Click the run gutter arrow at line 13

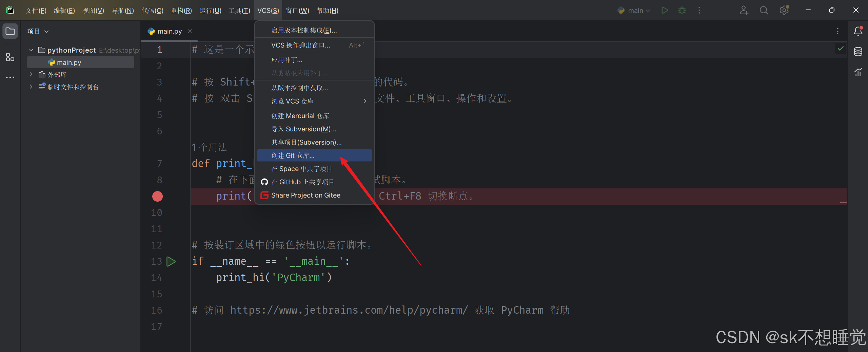point(171,261)
